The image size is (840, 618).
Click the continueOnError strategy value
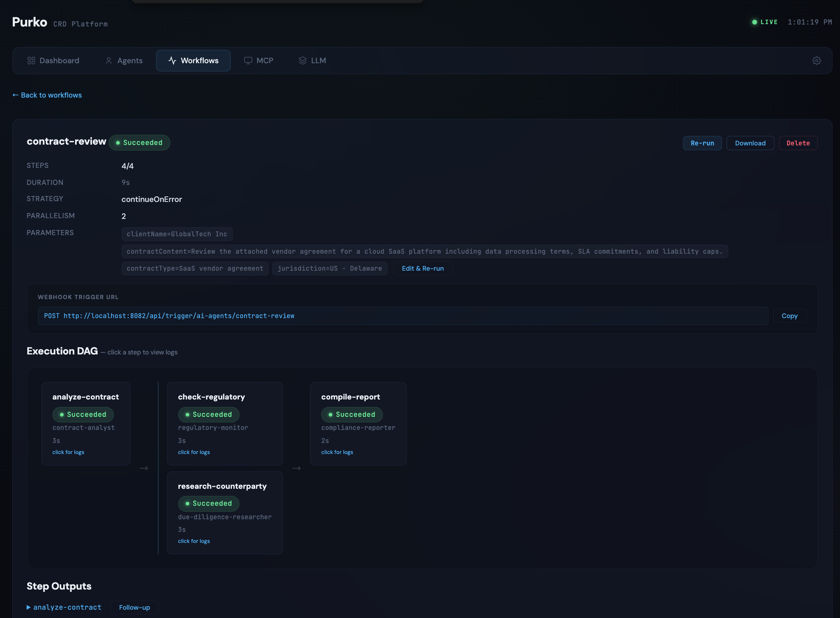[x=152, y=199]
